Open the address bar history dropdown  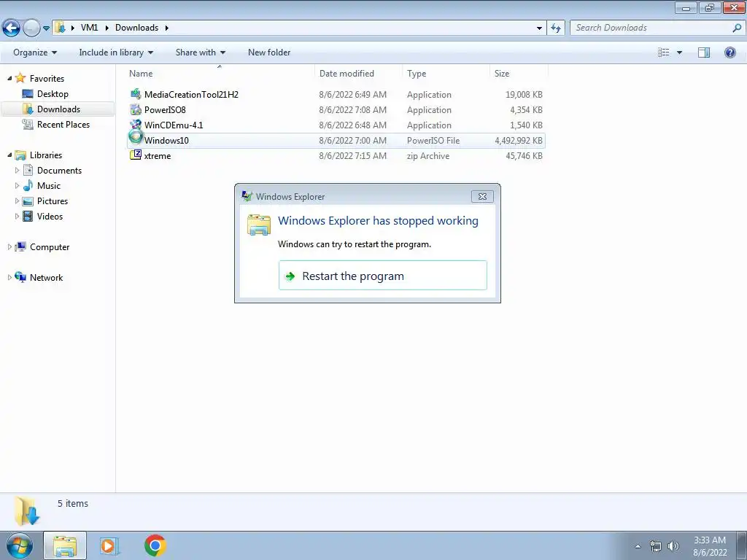pyautogui.click(x=539, y=28)
